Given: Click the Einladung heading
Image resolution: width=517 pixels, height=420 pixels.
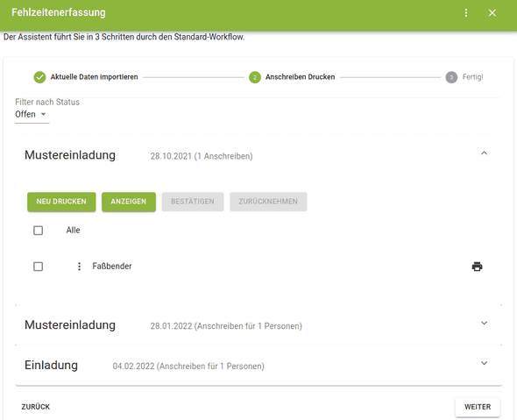Looking at the screenshot, I should (51, 366).
